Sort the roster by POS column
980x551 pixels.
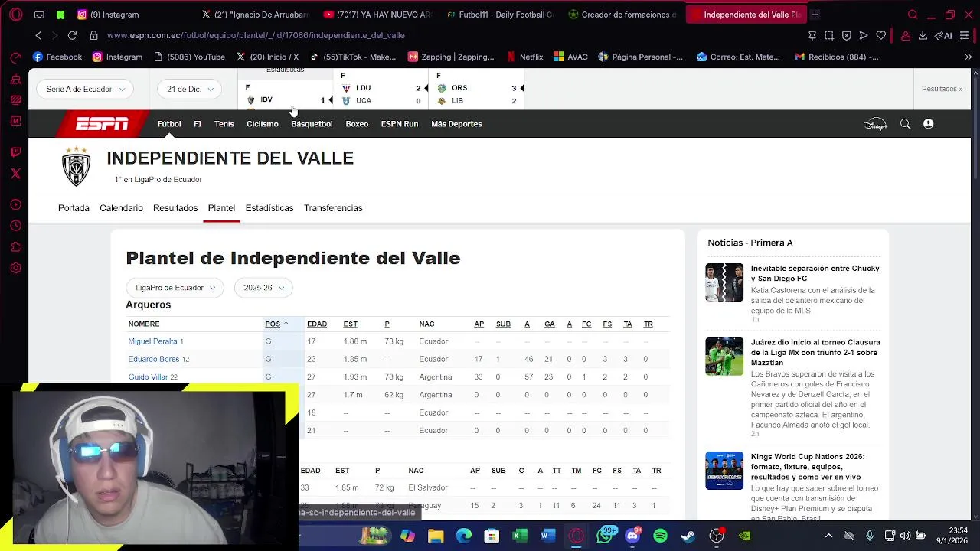(x=276, y=324)
